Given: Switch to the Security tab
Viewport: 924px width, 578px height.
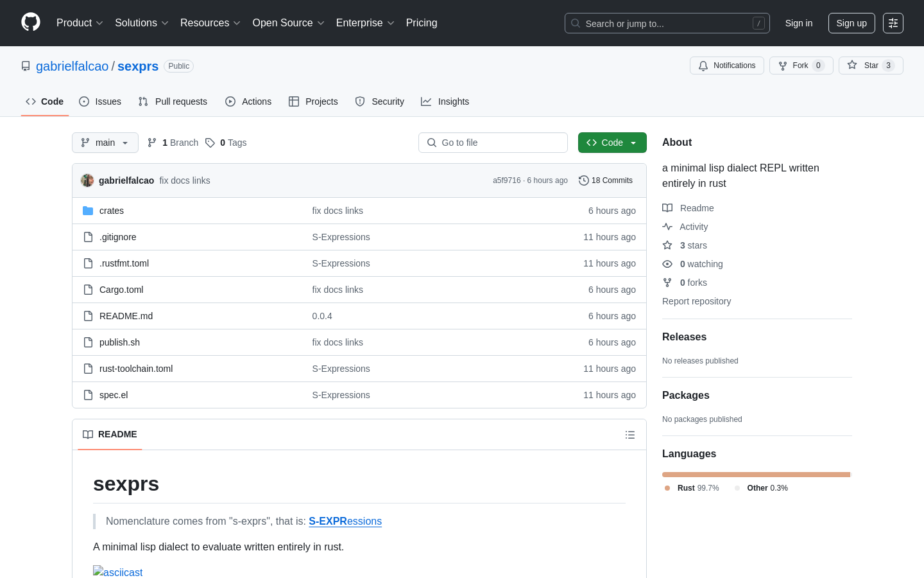Looking at the screenshot, I should (380, 101).
